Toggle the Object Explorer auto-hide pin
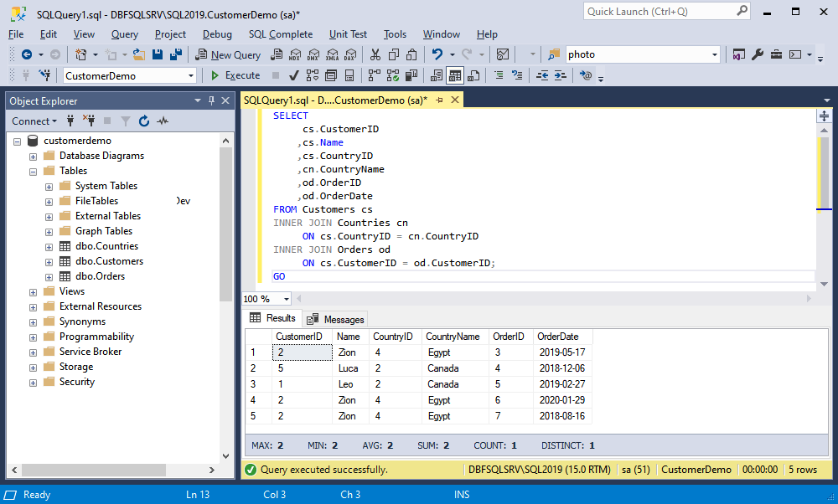The width and height of the screenshot is (838, 504). click(211, 100)
